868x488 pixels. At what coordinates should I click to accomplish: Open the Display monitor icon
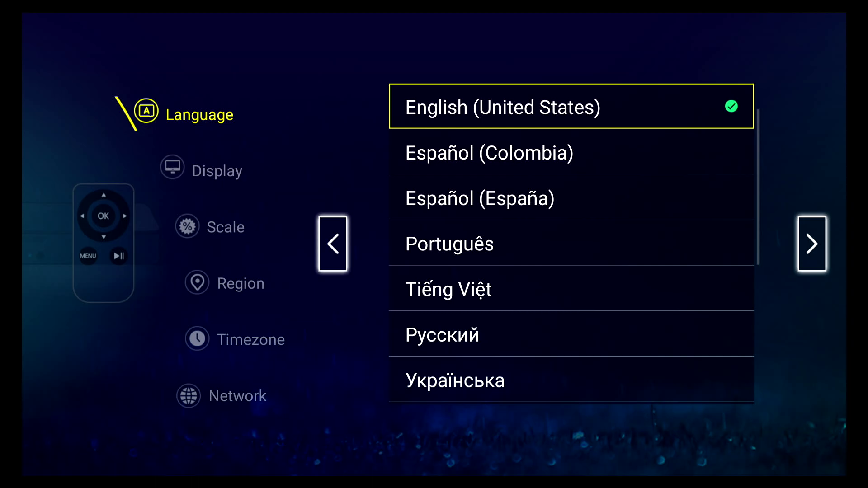click(172, 167)
